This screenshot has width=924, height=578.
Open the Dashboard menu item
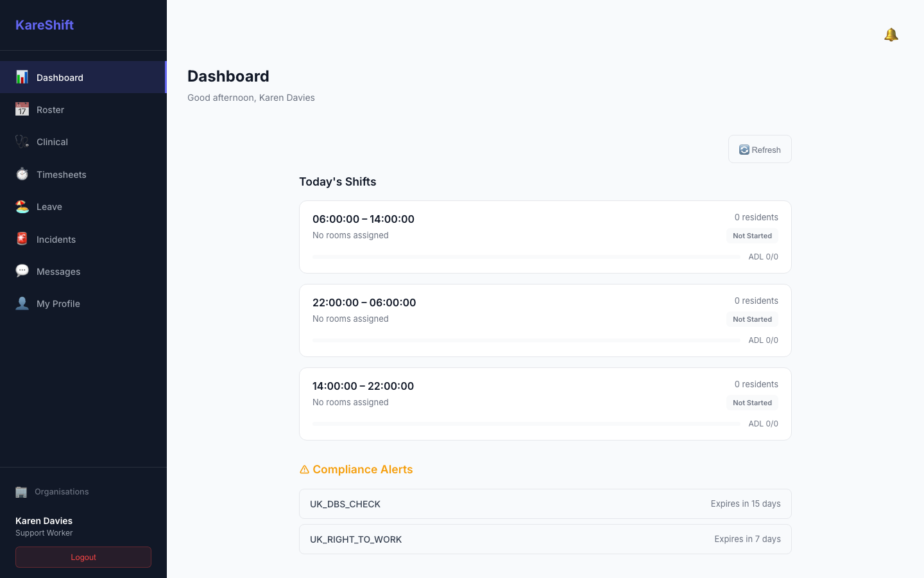83,77
